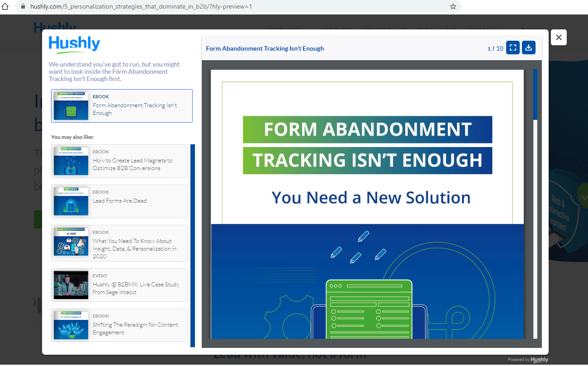The image size is (588, 366).
Task: Download the ebook using the download icon
Action: [529, 48]
